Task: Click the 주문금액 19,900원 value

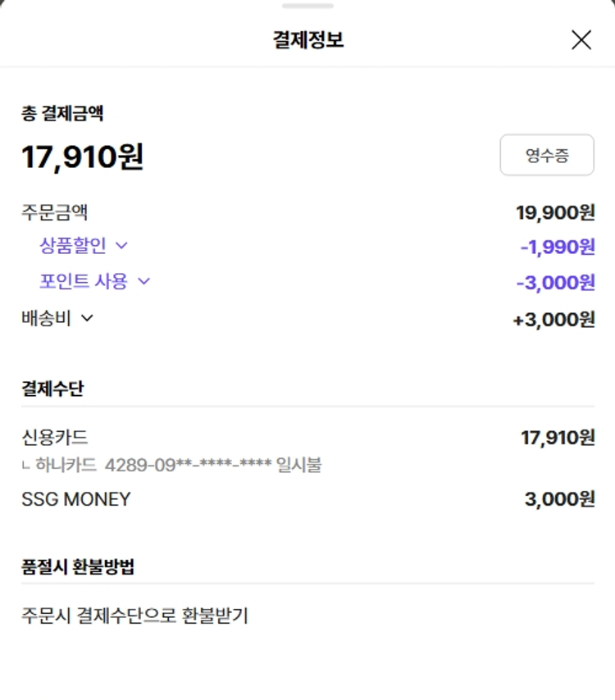Action: [x=555, y=213]
